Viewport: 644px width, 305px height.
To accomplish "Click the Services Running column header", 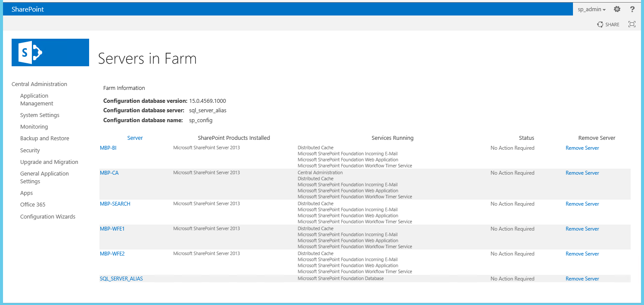I will coord(393,138).
